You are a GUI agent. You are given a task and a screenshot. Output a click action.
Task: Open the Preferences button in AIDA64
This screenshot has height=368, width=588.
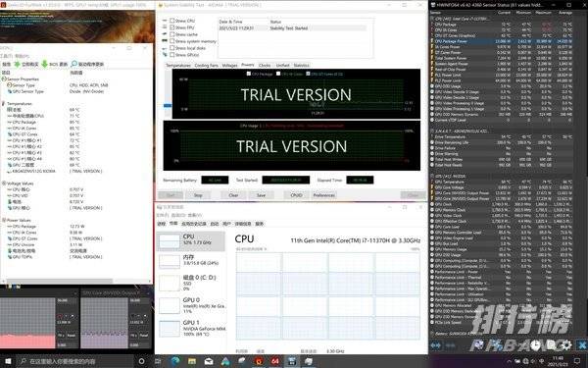[x=324, y=195]
